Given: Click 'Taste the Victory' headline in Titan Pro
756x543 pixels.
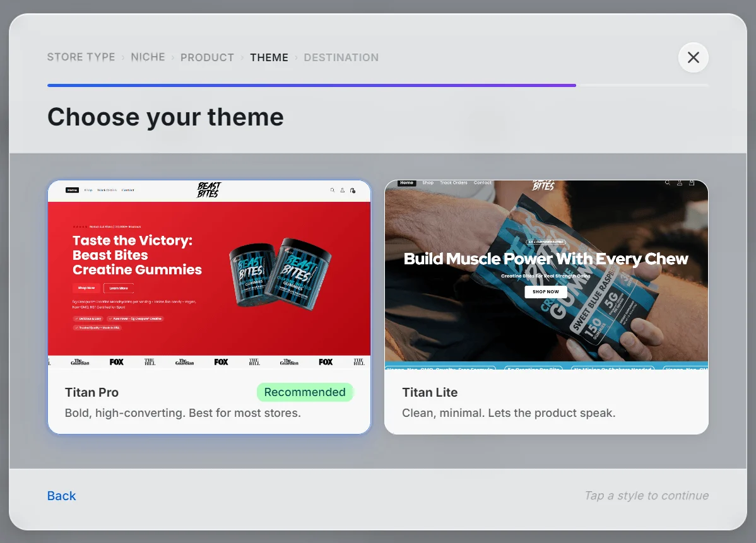Looking at the screenshot, I should click(x=137, y=255).
